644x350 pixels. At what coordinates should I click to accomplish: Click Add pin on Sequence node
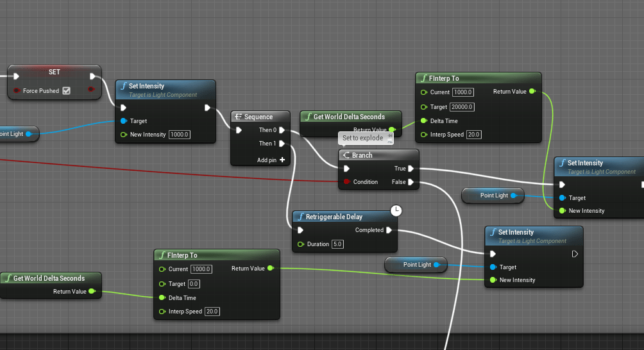282,160
